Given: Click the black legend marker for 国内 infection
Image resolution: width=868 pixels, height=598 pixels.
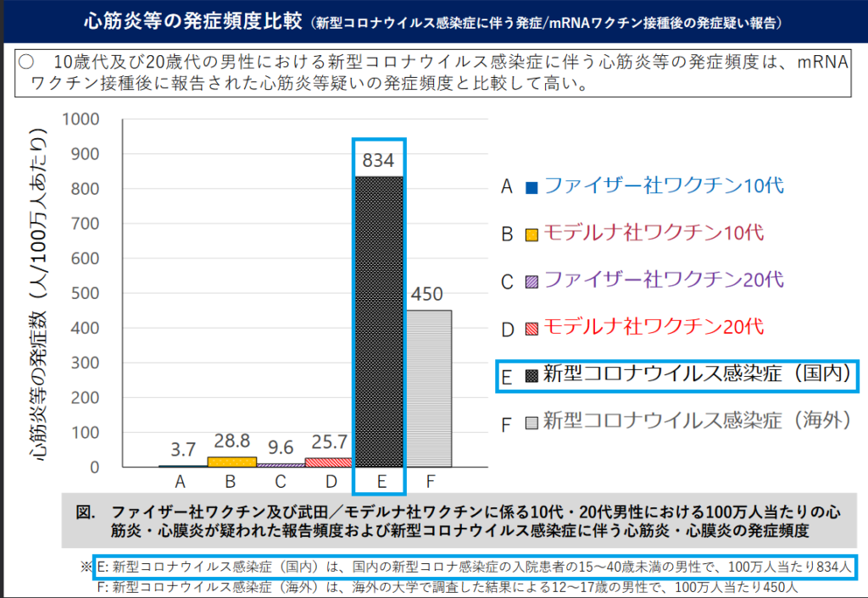Looking at the screenshot, I should pos(531,375).
